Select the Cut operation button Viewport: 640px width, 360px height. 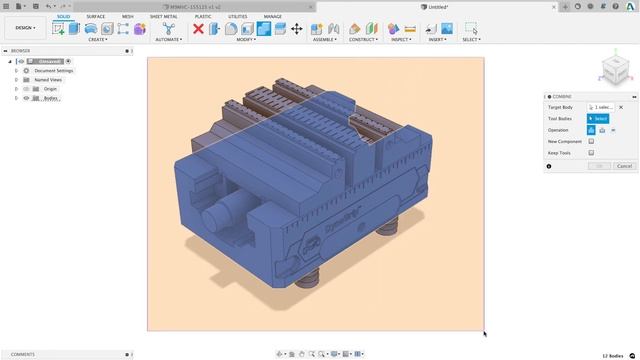click(602, 130)
